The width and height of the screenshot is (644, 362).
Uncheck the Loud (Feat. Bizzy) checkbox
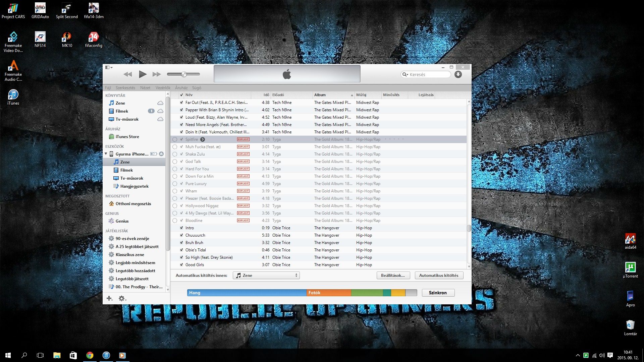[181, 117]
